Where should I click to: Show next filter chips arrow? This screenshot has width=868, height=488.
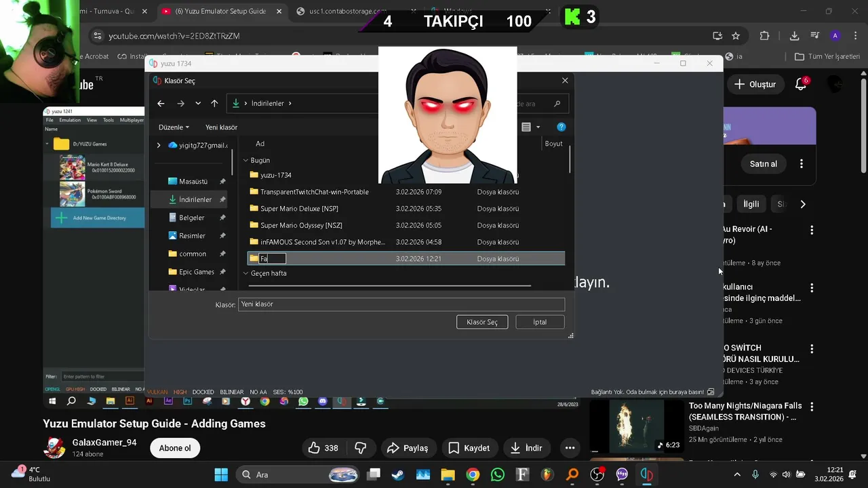pos(803,204)
